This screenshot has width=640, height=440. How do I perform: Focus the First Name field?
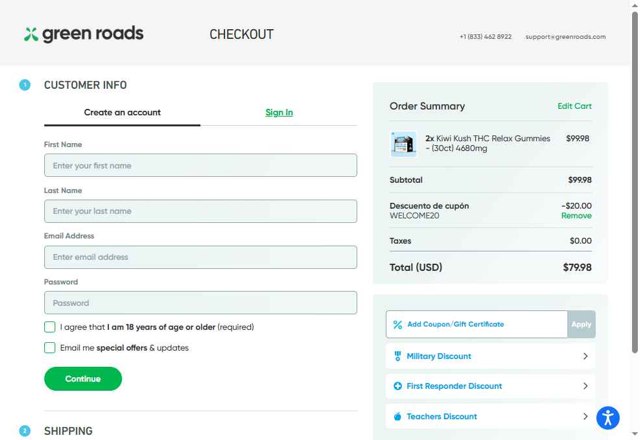click(x=200, y=165)
